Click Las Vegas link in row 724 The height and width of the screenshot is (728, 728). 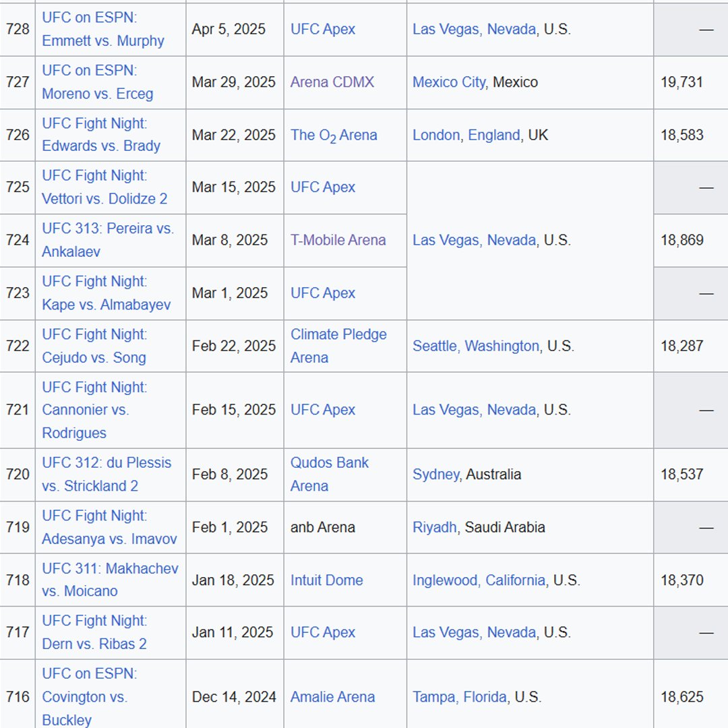[x=446, y=240]
